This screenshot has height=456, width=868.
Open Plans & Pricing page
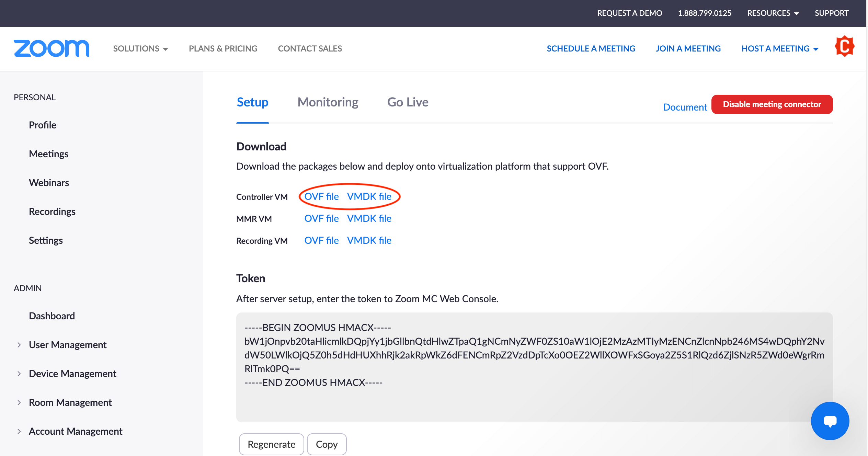[x=223, y=48]
